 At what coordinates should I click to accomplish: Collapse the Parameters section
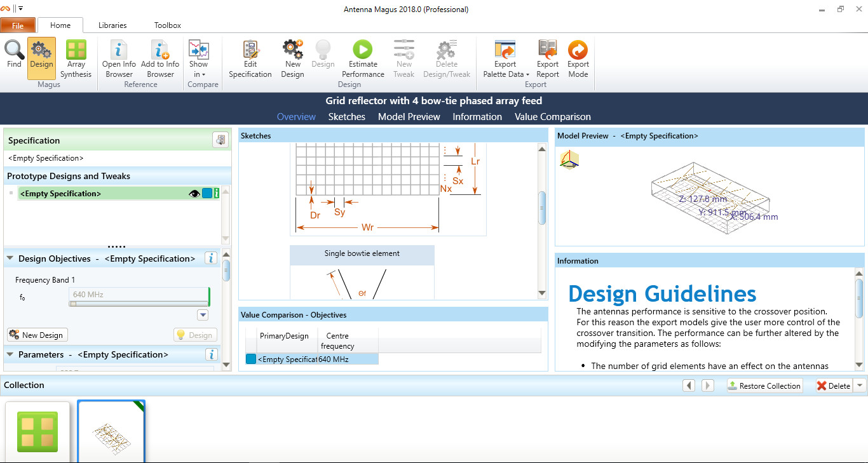(x=10, y=354)
